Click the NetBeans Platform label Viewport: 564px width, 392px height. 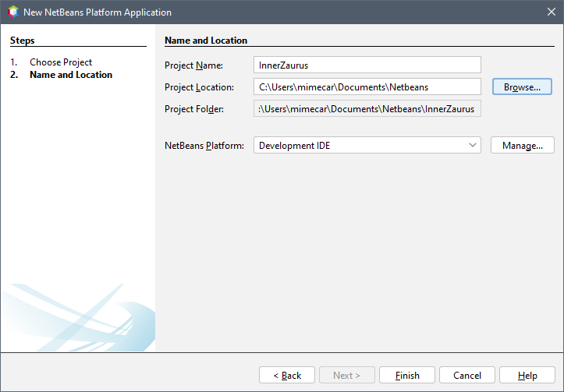204,146
